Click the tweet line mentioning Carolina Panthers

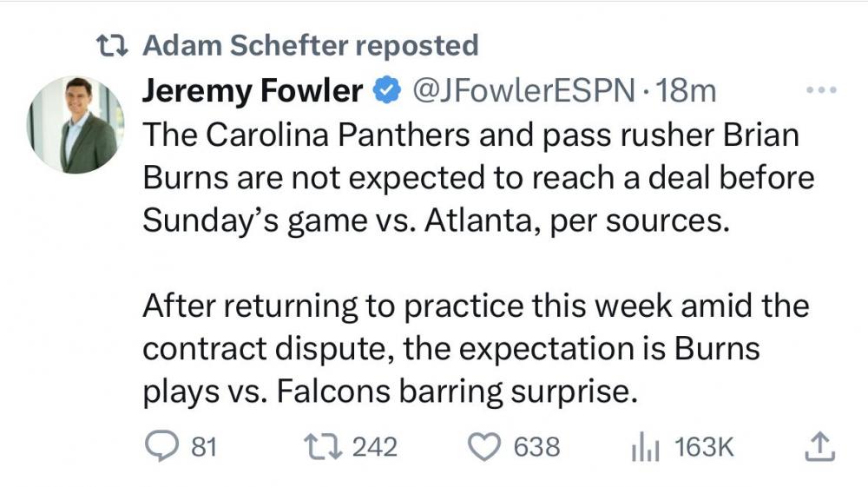point(470,135)
